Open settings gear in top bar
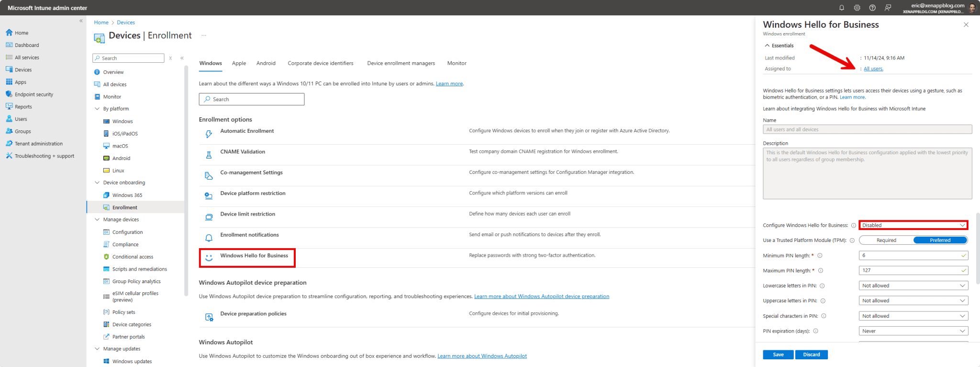Image resolution: width=980 pixels, height=367 pixels. tap(857, 8)
